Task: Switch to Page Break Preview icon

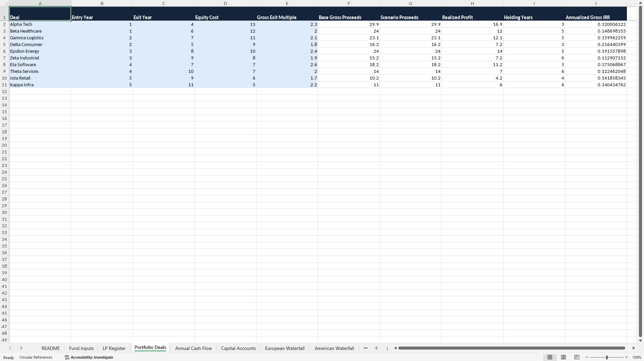Action: point(577,357)
